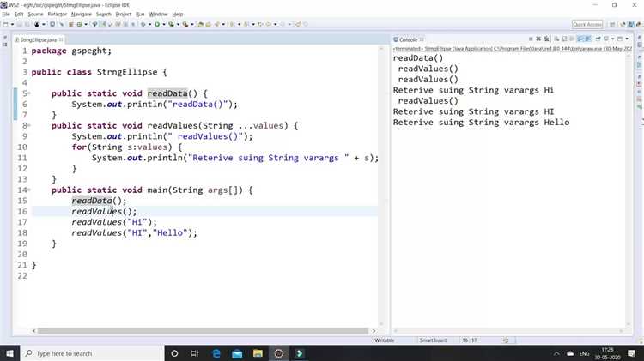This screenshot has width=644, height=361.
Task: Show hidden tray icons via chevron
Action: 556,353
